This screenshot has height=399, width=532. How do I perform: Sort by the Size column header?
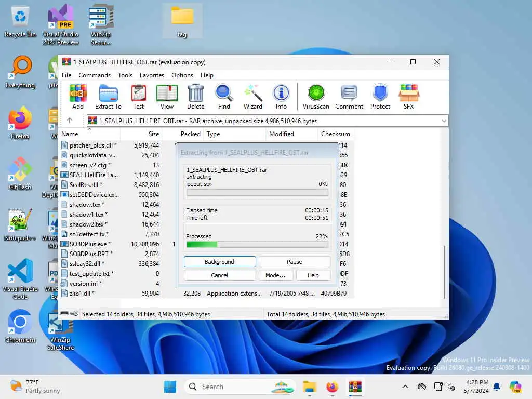point(141,134)
